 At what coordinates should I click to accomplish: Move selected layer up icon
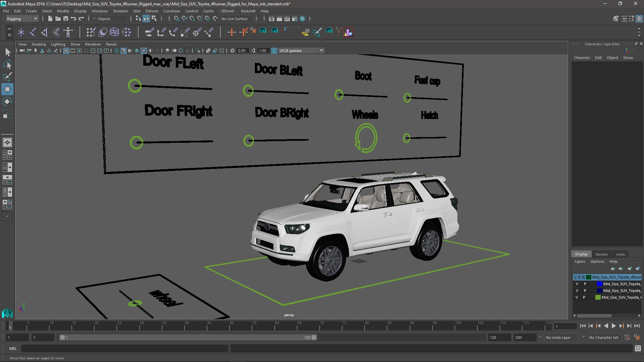pyautogui.click(x=613, y=268)
